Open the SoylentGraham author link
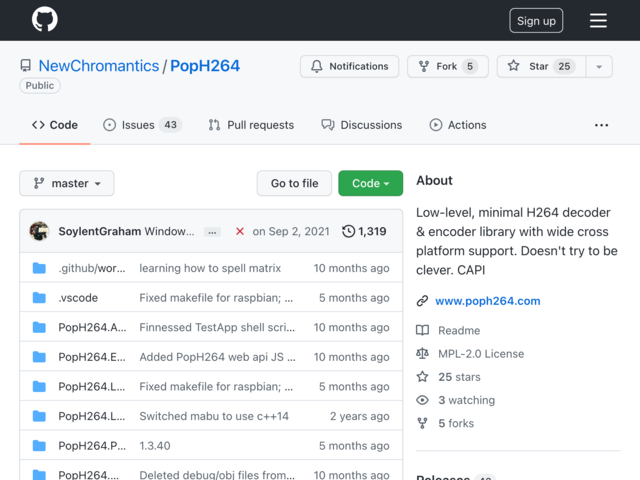The height and width of the screenshot is (480, 640). [x=100, y=231]
